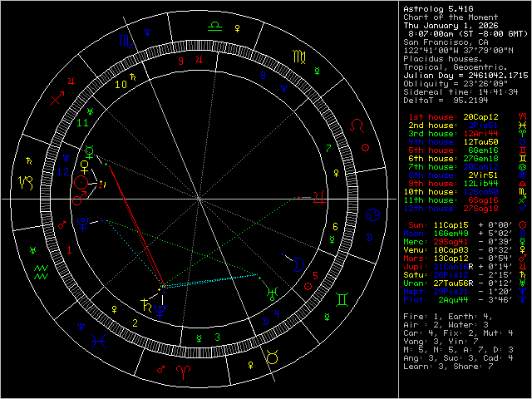Viewport: 532px width, 399px height.
Task: Click the Sun glyph beside the sidebar Sun row
Action: pos(523,224)
